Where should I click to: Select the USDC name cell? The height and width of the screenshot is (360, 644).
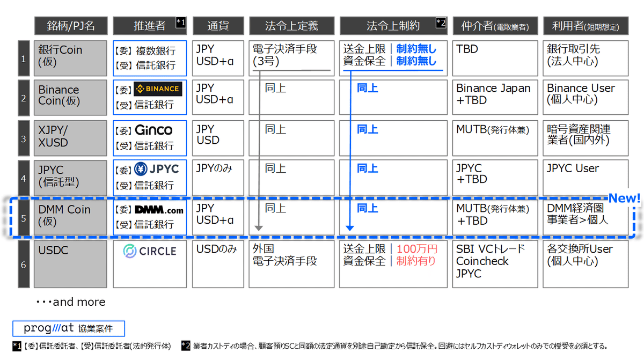70,263
